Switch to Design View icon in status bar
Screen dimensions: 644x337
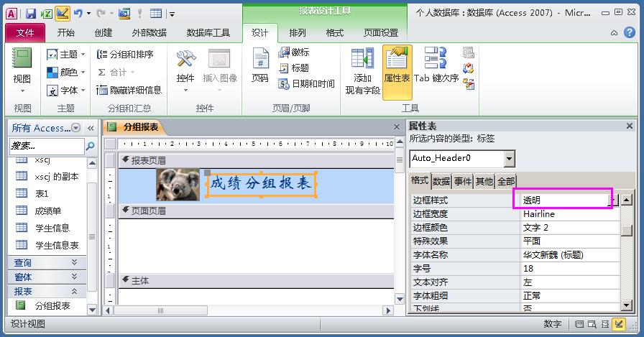coord(619,324)
